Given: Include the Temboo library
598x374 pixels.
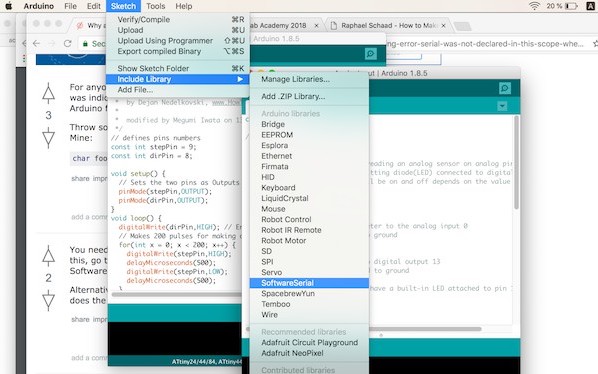Looking at the screenshot, I should point(309,304).
